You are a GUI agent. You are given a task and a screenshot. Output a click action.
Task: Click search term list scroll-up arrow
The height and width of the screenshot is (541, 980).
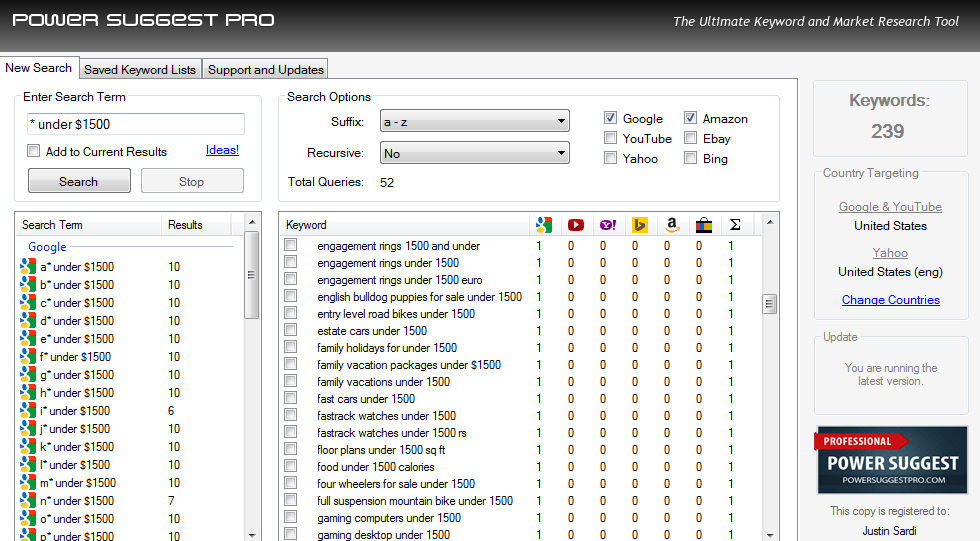pyautogui.click(x=251, y=222)
